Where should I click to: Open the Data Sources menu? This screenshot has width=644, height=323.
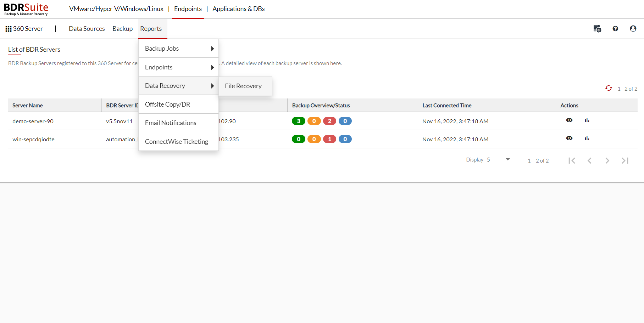click(x=87, y=29)
